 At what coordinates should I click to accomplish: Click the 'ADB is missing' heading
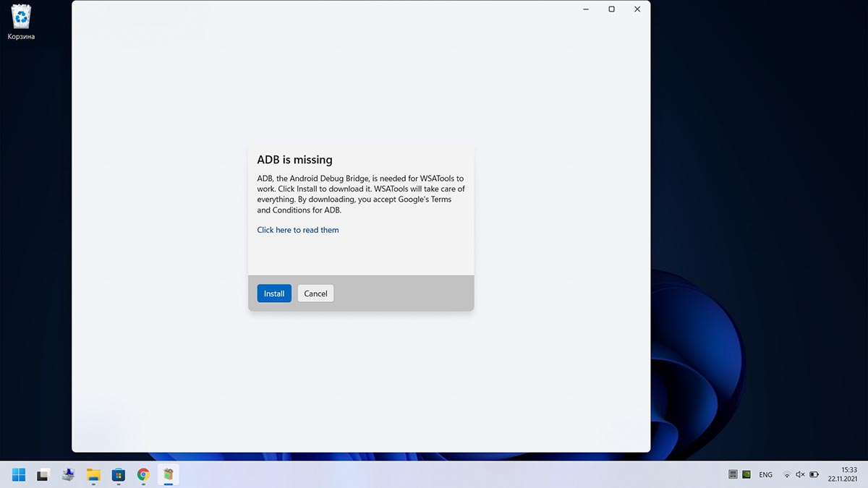pos(294,160)
